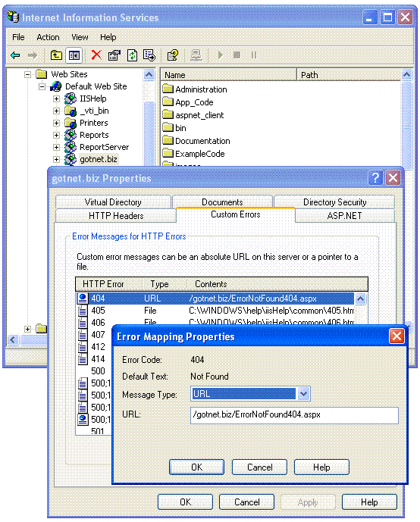Click Help in Error Mapping Properties

point(321,467)
